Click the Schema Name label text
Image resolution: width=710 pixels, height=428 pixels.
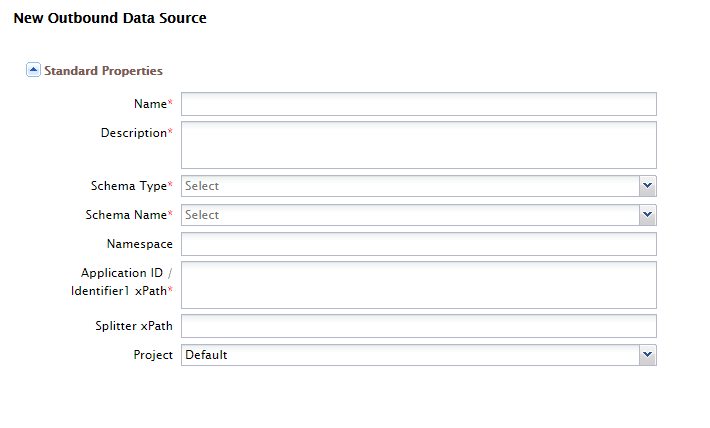[x=125, y=215]
